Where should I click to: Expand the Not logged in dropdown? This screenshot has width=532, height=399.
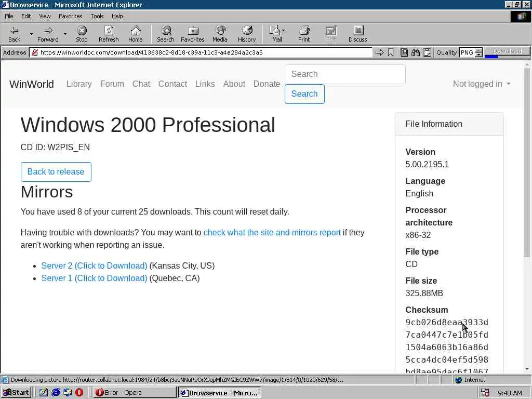pos(482,84)
